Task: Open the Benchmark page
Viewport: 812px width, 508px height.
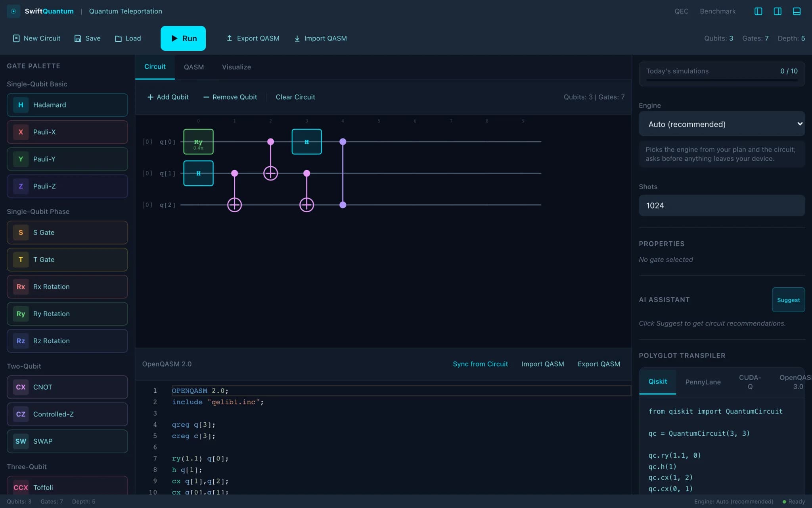Action: [x=718, y=11]
